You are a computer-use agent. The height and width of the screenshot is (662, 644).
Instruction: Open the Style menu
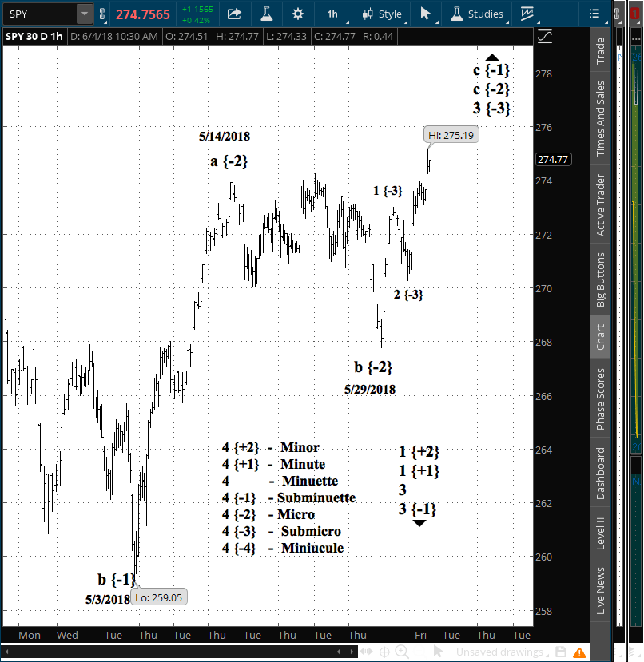point(382,14)
